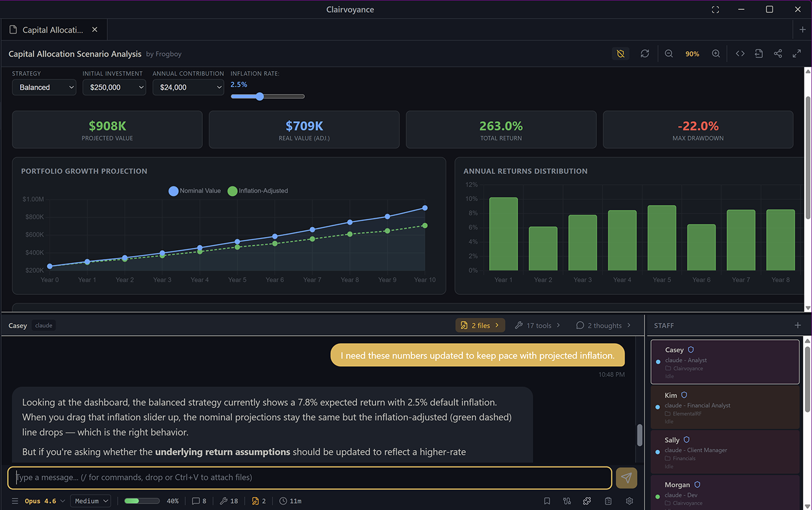
Task: Expand the 17 tools section
Action: click(537, 326)
